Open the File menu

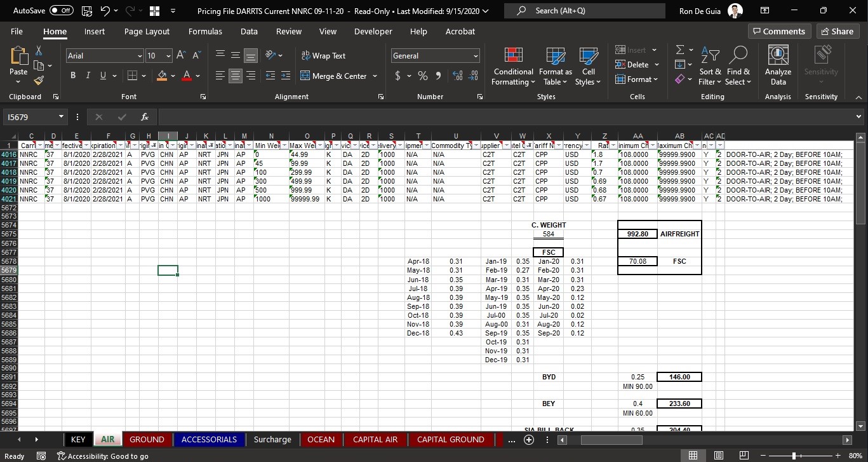coord(17,31)
